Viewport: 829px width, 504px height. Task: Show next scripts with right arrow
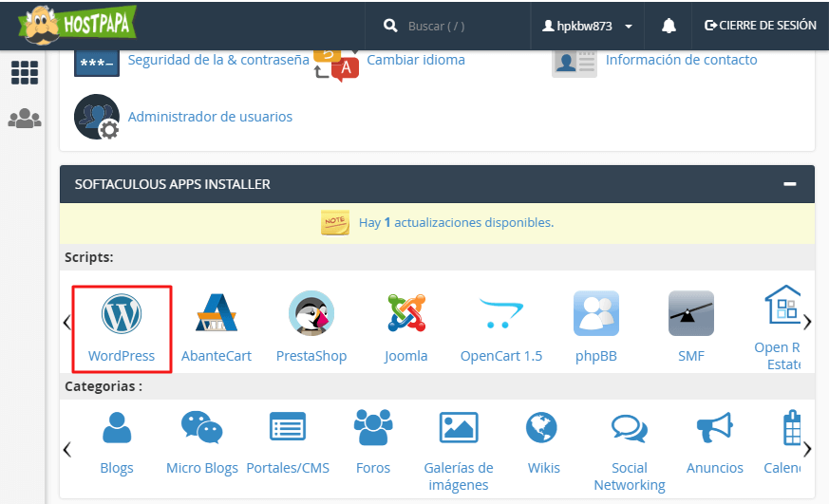(807, 322)
